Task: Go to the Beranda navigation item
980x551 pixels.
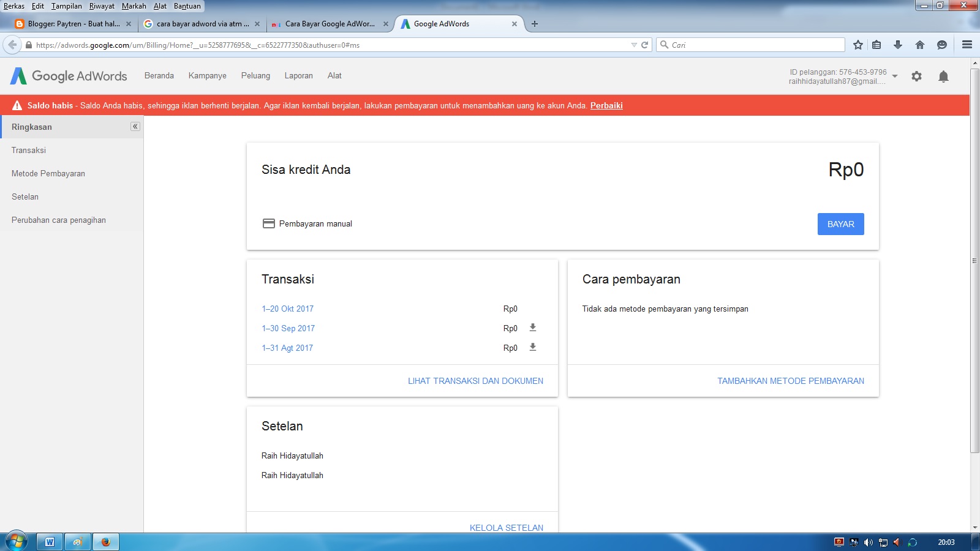Action: [159, 76]
